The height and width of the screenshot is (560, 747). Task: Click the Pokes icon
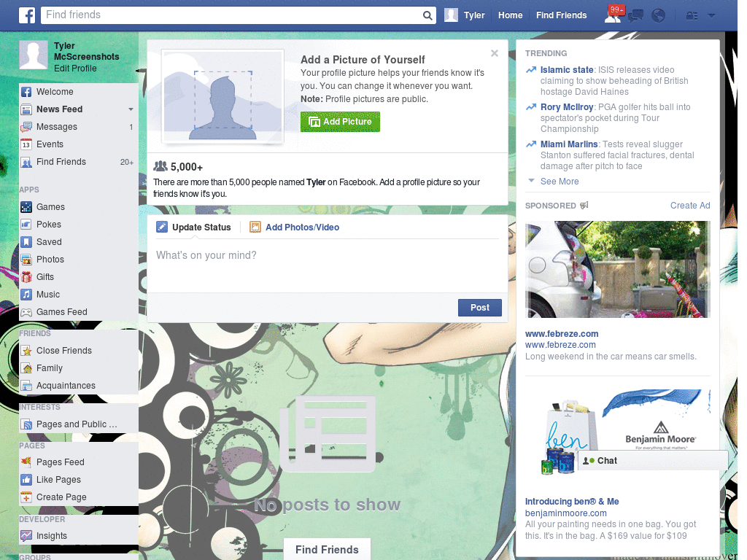tap(26, 225)
